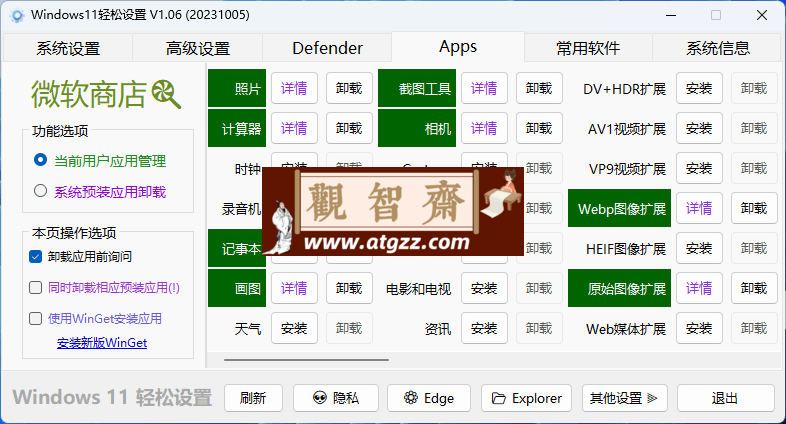Open the Defender tab
This screenshot has width=786, height=424.
point(327,48)
